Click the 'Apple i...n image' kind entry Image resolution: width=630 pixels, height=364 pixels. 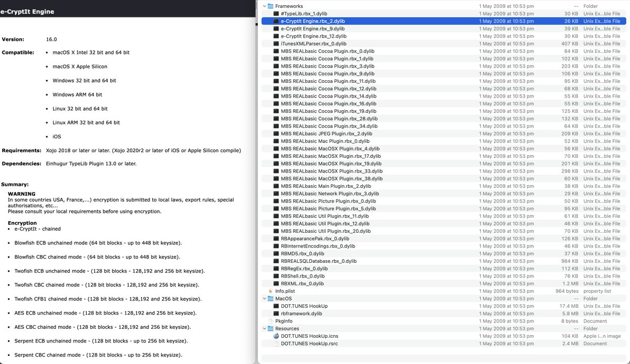click(x=602, y=336)
